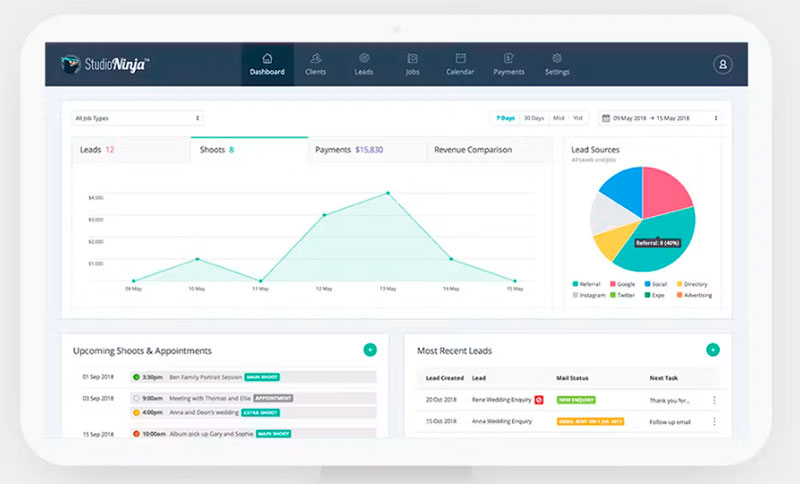The image size is (800, 484).
Task: Select the Mtd range
Action: pos(559,118)
